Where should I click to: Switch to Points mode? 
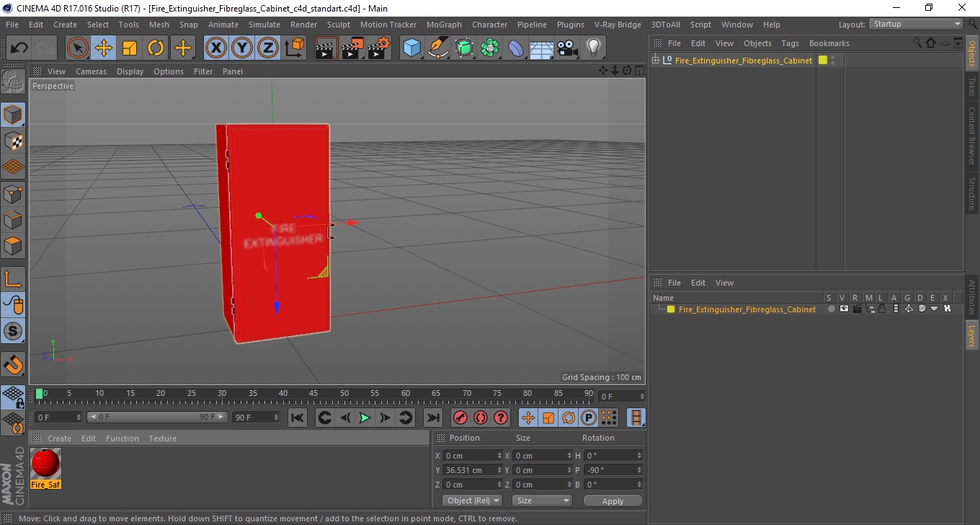coord(13,193)
